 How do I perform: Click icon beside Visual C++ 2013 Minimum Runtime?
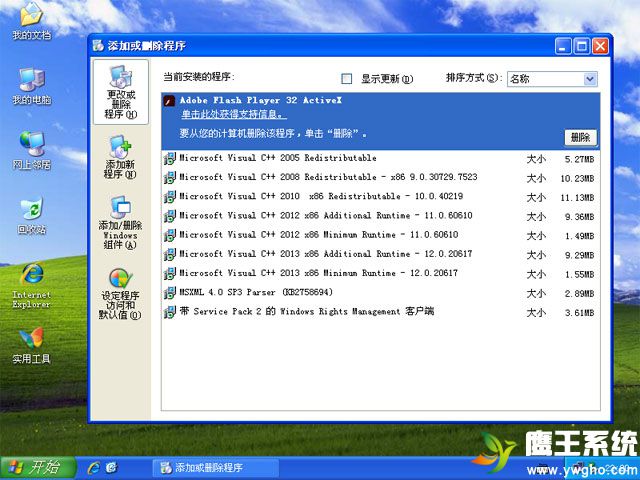[x=169, y=273]
